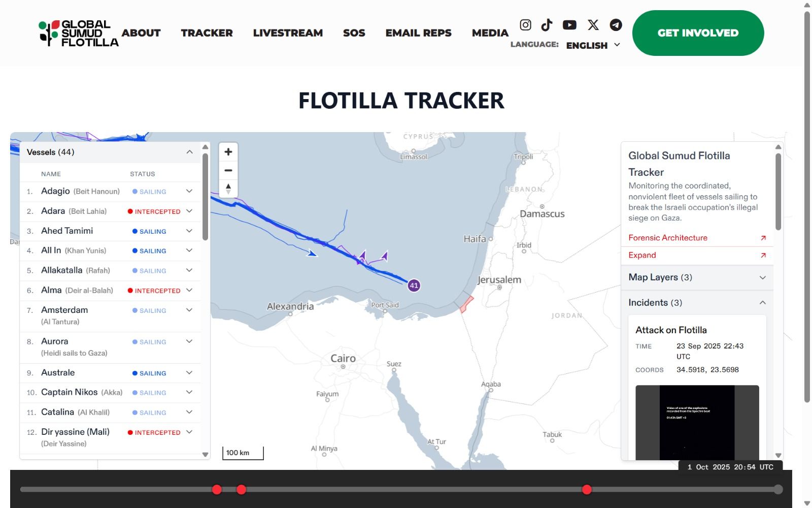This screenshot has width=812, height=508.
Task: Zoom in on the map
Action: click(x=228, y=152)
